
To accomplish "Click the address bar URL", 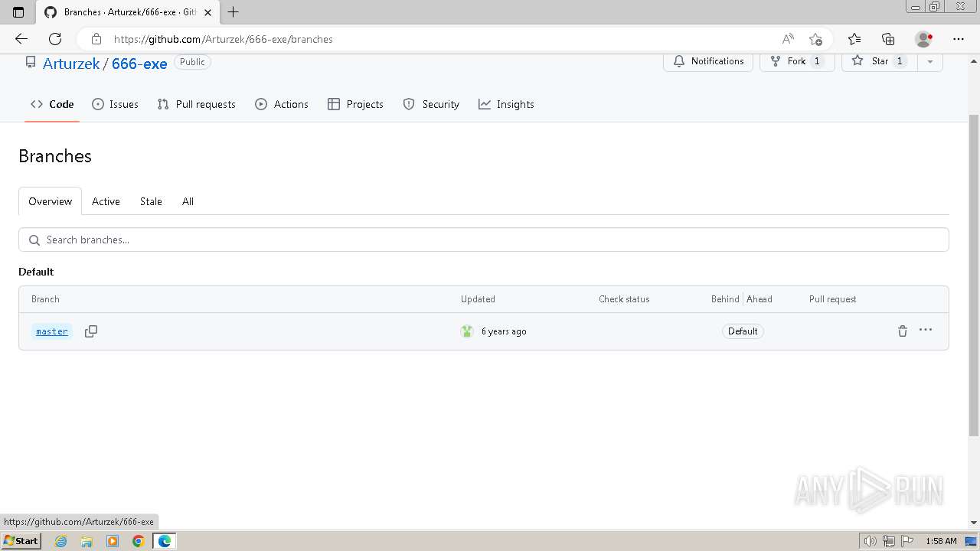I will (x=224, y=39).
